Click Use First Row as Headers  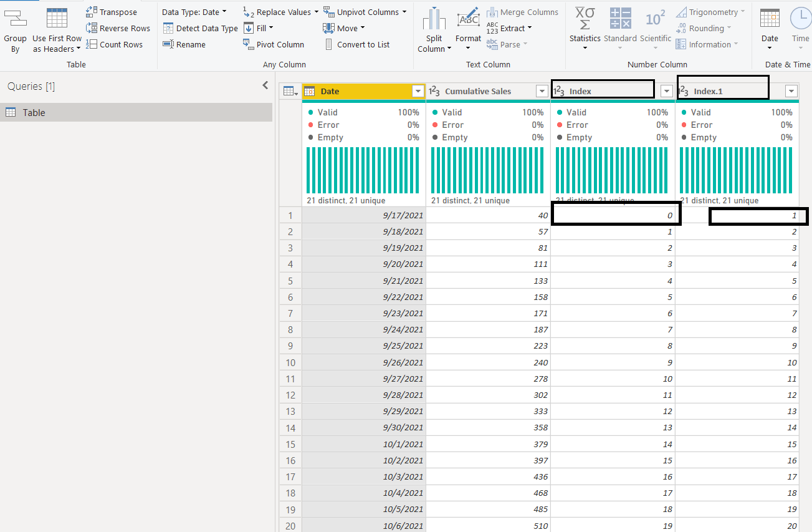click(57, 28)
